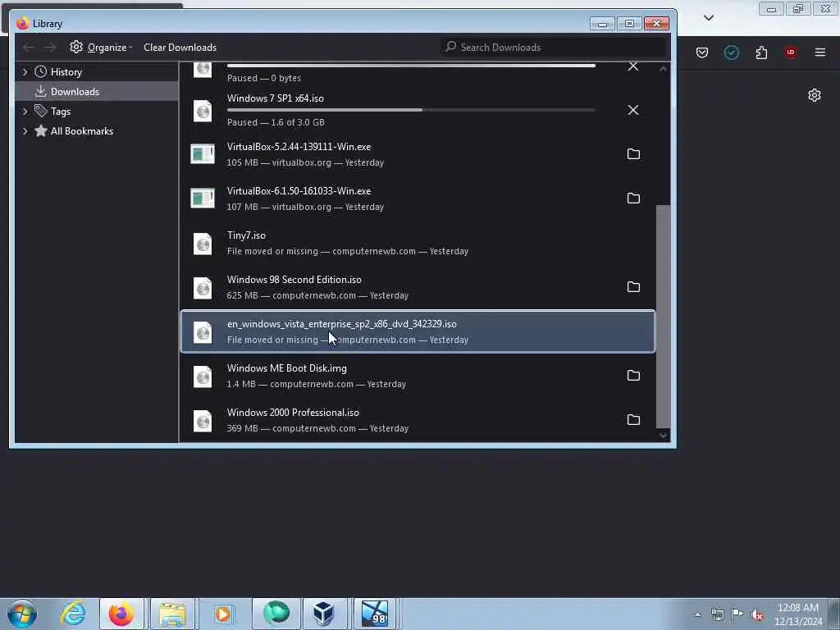Screen dimensions: 840x630
Task: Select History in the sidebar
Action: 66,72
